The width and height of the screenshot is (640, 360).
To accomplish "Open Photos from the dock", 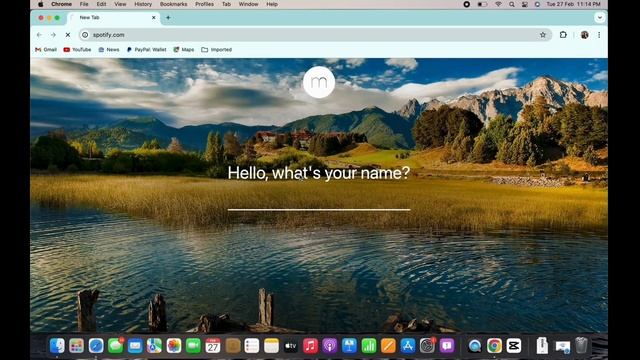I will click(x=174, y=346).
